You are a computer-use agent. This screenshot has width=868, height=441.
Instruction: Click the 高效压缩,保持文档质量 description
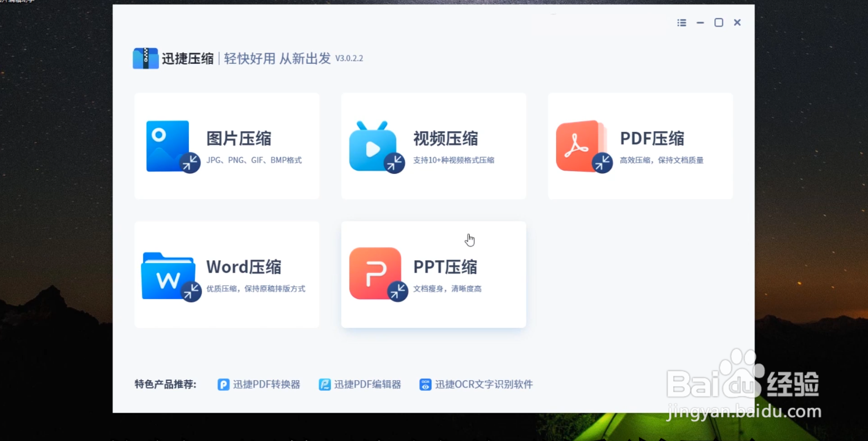[x=661, y=160]
